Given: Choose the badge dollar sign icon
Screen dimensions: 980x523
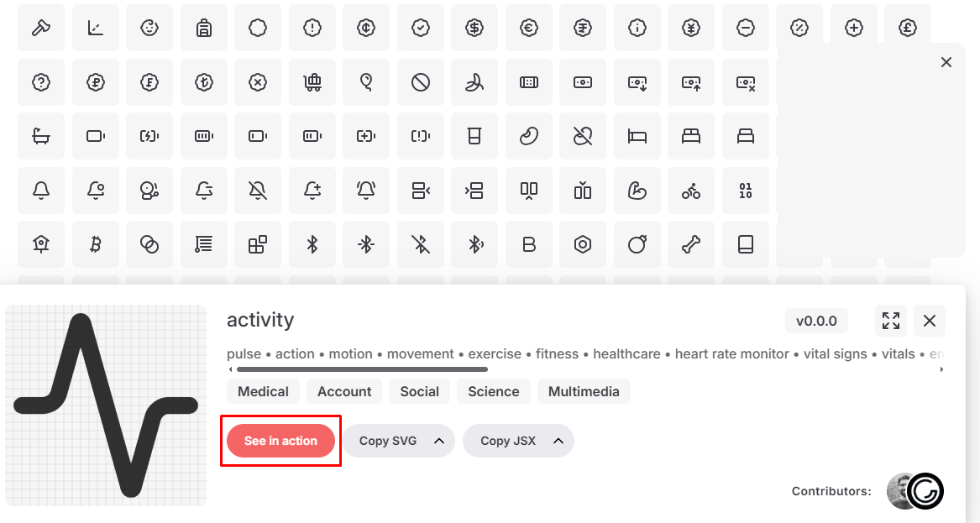Looking at the screenshot, I should 474,29.
